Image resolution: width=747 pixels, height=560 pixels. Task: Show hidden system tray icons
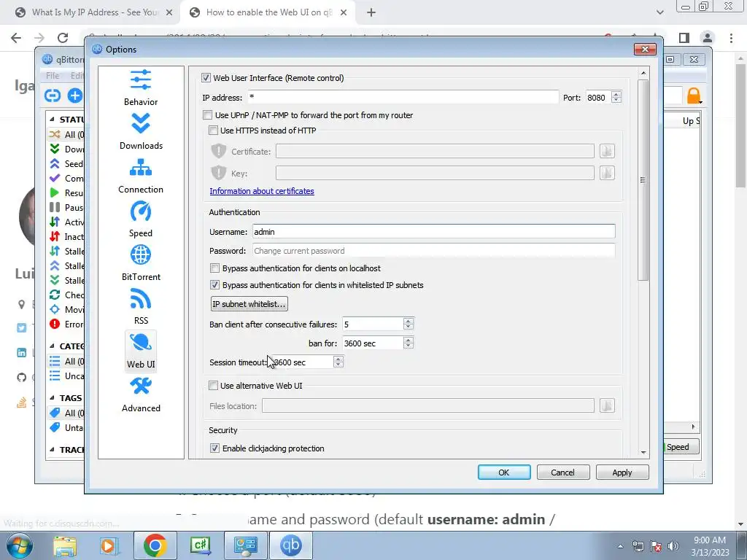click(x=620, y=546)
